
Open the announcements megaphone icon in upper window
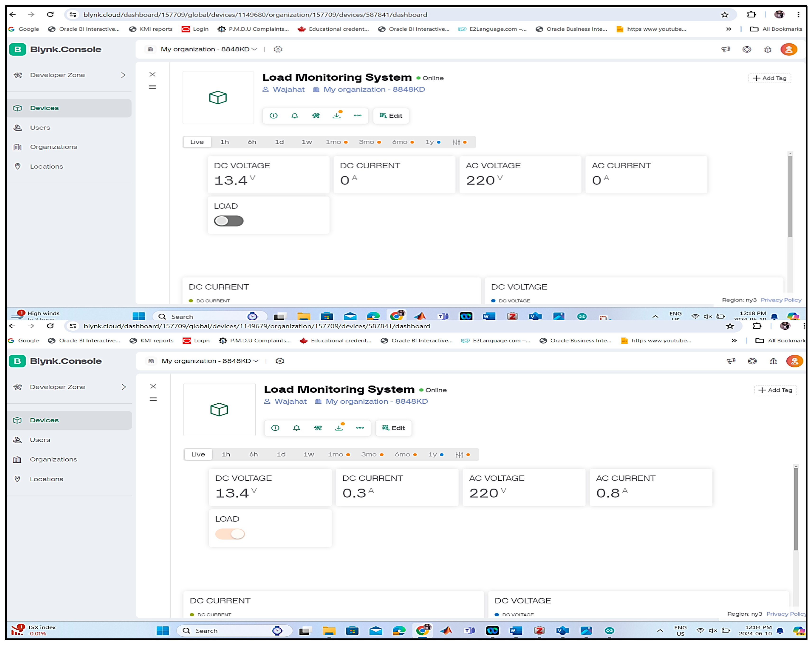click(726, 49)
